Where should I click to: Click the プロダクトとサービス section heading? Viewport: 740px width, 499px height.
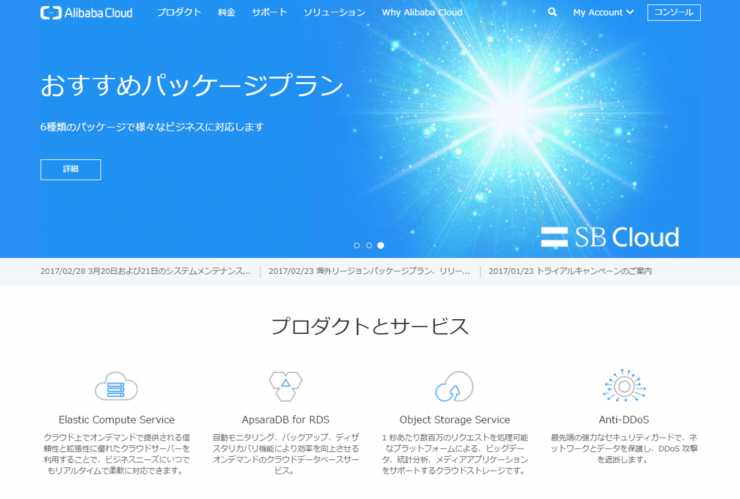click(x=370, y=326)
